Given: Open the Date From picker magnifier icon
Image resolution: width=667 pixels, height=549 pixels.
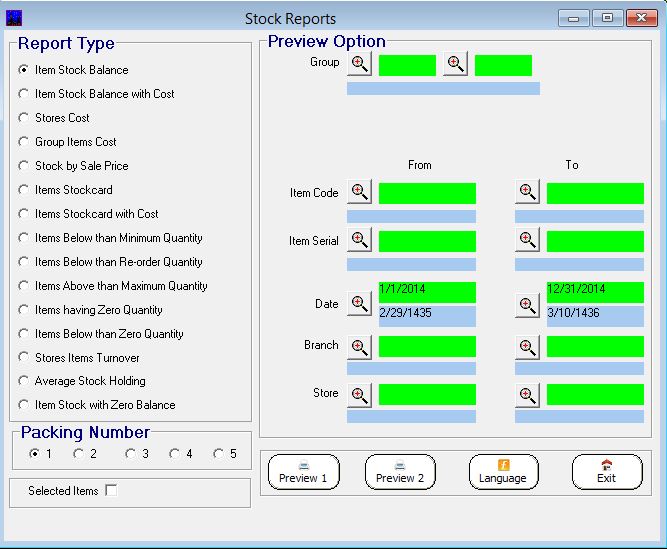Looking at the screenshot, I should 360,304.
